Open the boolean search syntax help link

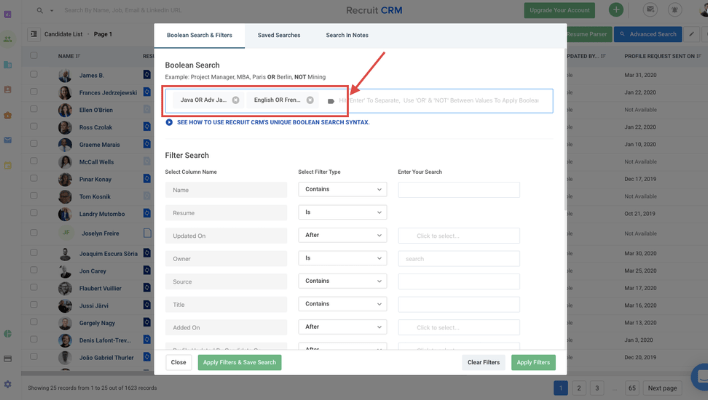pyautogui.click(x=273, y=122)
